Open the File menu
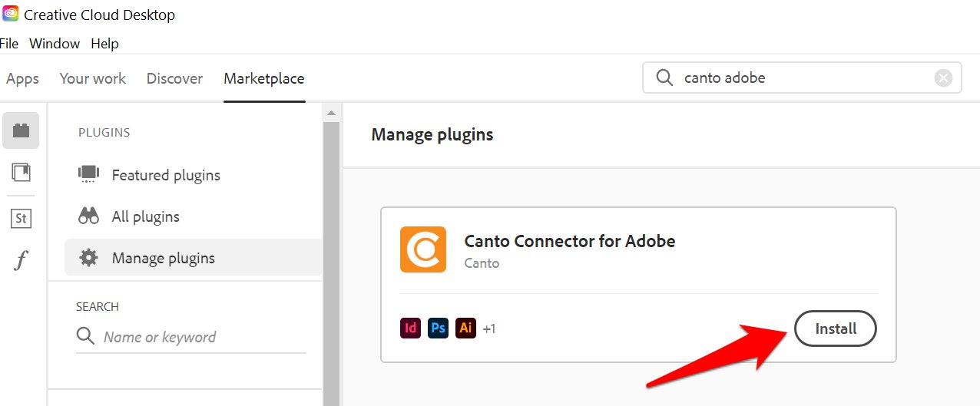The image size is (980, 406). pos(8,44)
